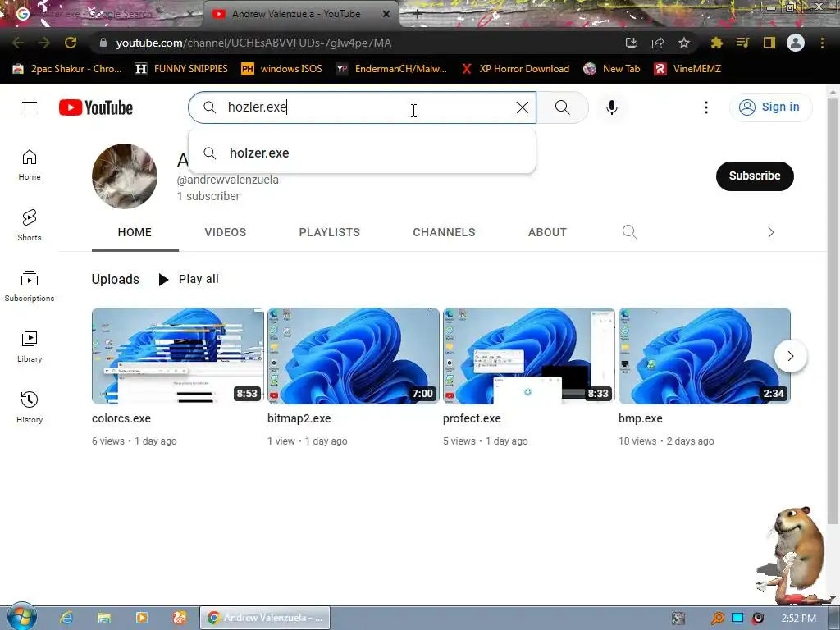The height and width of the screenshot is (630, 840).
Task: Click the colorcs.exe video title
Action: tap(121, 418)
